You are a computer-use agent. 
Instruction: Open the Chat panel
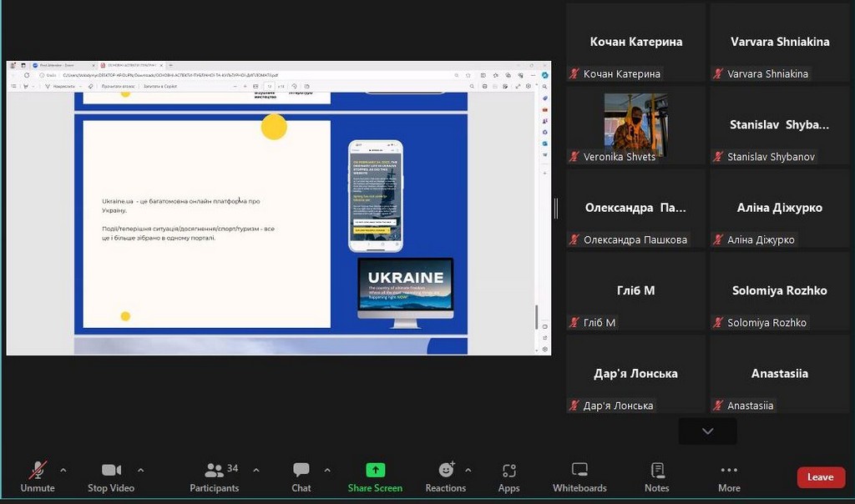(301, 476)
